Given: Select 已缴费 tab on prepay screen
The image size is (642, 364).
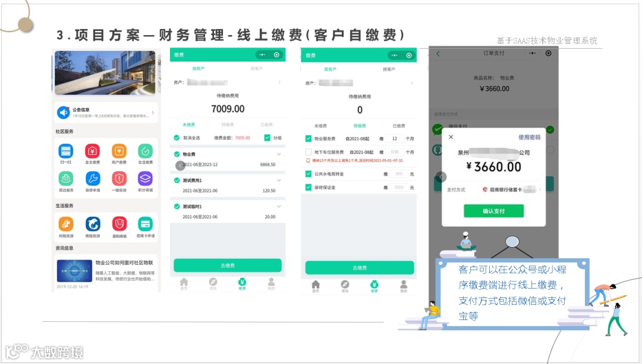Looking at the screenshot, I should (399, 125).
